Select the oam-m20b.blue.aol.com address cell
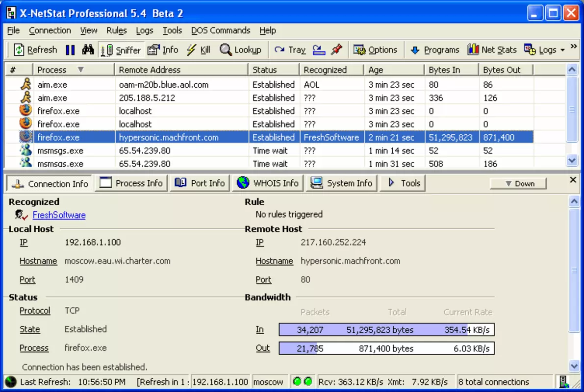This screenshot has height=392, width=584. click(182, 84)
